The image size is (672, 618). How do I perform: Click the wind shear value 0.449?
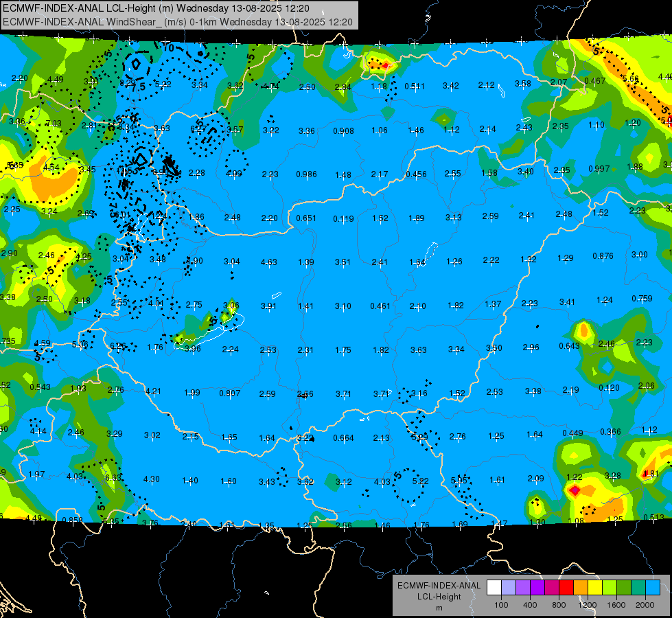coord(573,433)
